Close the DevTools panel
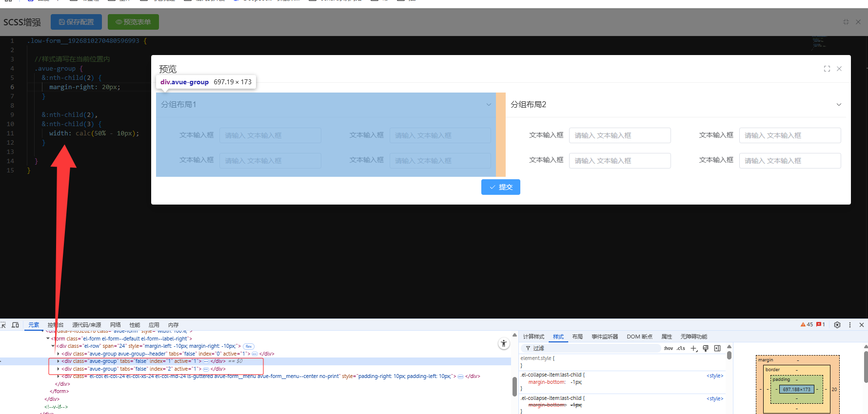This screenshot has height=414, width=868. [x=862, y=325]
